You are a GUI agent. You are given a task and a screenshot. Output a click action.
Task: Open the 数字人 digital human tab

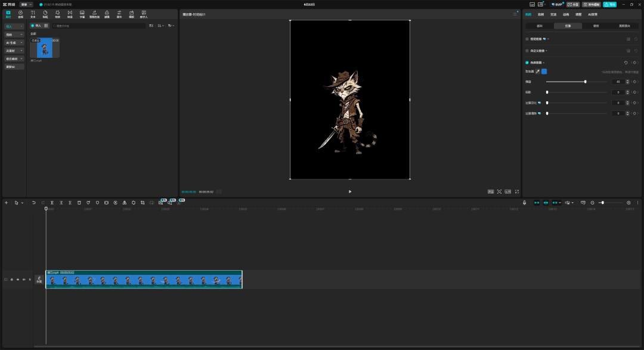144,14
